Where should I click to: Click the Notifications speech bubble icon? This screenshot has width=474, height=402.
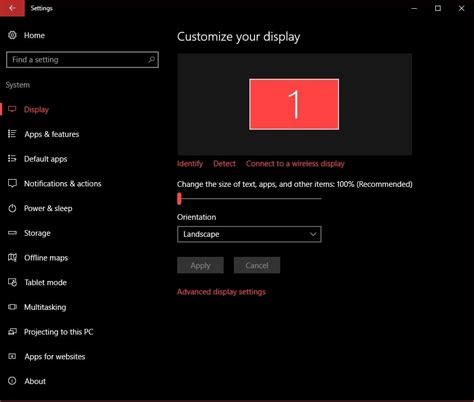coord(12,183)
